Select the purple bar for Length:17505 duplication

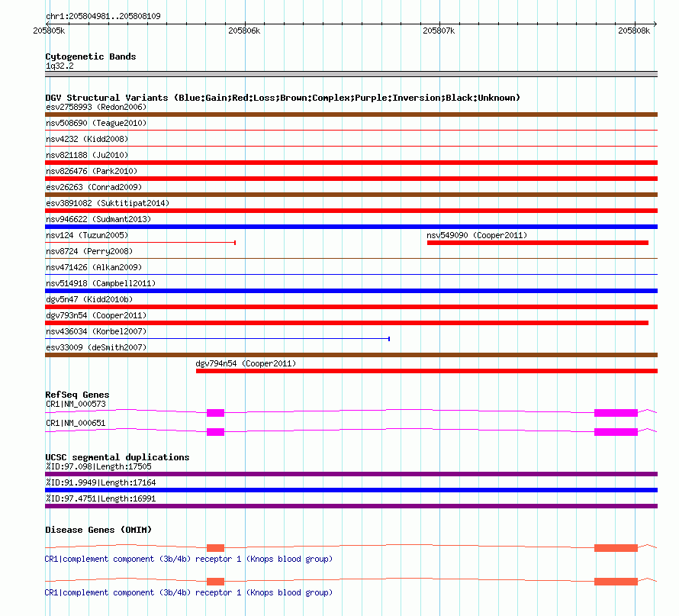point(351,474)
